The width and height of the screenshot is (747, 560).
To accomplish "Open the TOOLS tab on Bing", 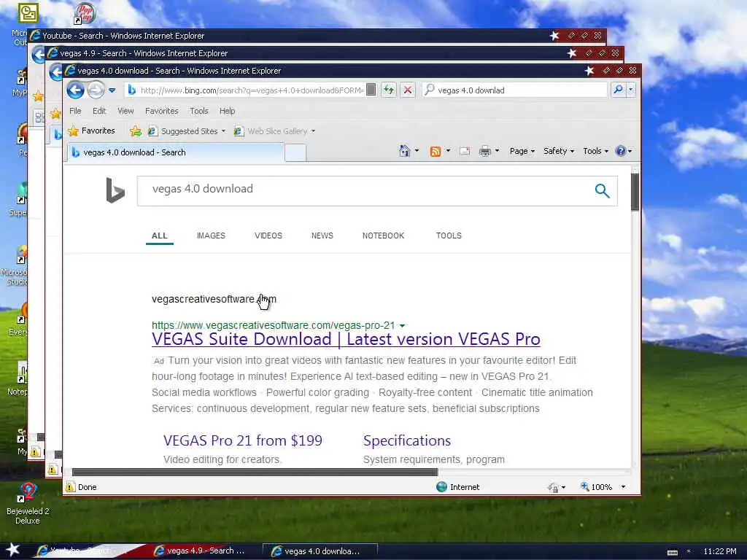I will pyautogui.click(x=449, y=236).
